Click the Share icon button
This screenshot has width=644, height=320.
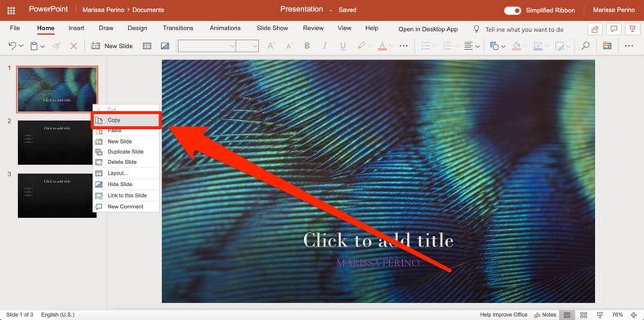click(595, 29)
